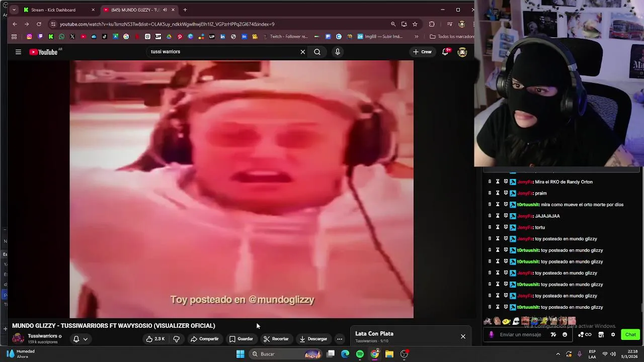Image resolution: width=644 pixels, height=362 pixels.
Task: Expand hidden bookmarks chevron
Action: (x=416, y=37)
